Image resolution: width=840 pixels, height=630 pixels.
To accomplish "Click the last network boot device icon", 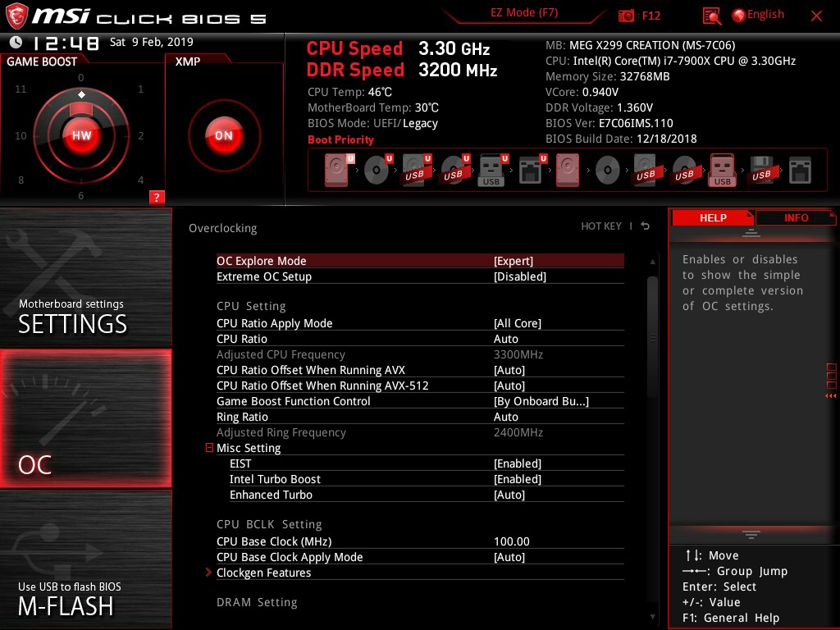I will point(799,171).
